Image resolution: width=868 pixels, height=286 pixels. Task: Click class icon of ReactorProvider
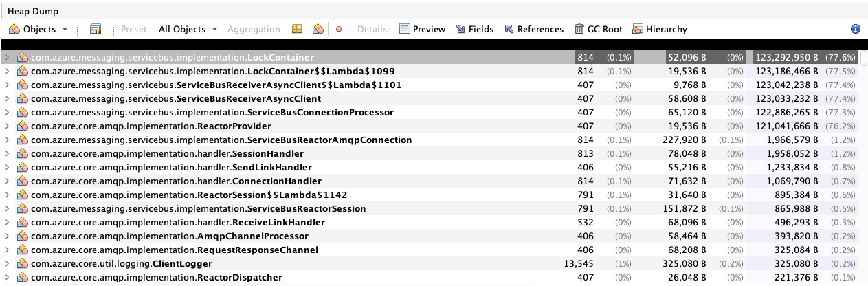pyautogui.click(x=22, y=126)
